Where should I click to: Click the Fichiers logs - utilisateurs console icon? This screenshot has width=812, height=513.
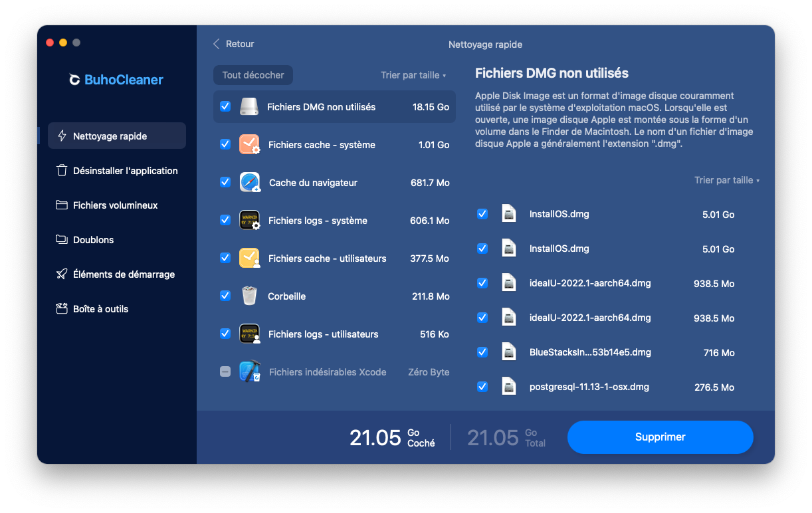[249, 334]
